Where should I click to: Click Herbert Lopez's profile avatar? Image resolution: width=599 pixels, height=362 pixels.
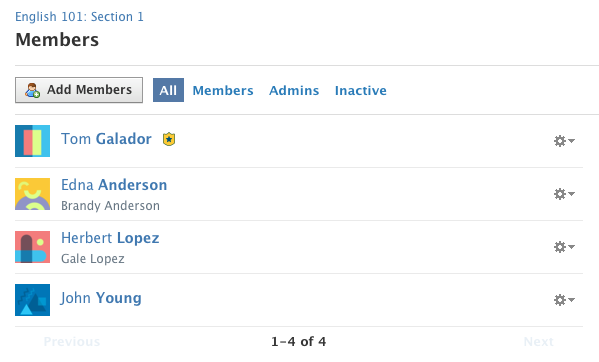pyautogui.click(x=32, y=247)
